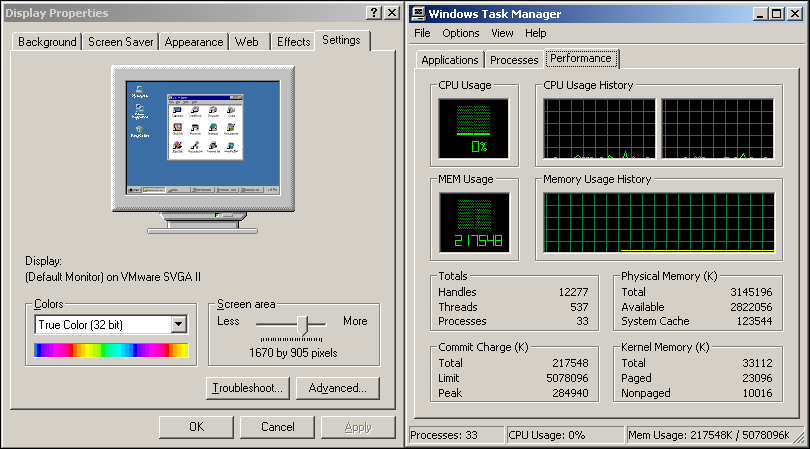Click the MEM Usage gauge
The image size is (810, 449).
(x=474, y=223)
